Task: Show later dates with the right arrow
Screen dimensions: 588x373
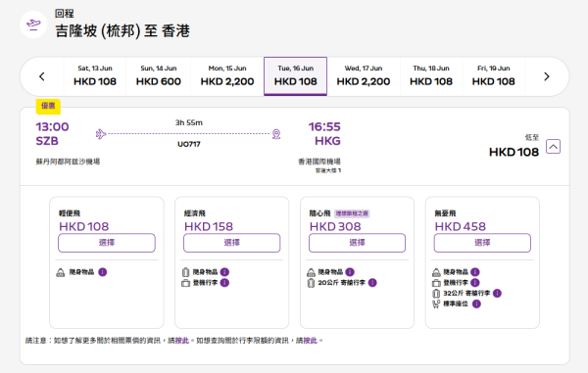Action: (x=547, y=76)
